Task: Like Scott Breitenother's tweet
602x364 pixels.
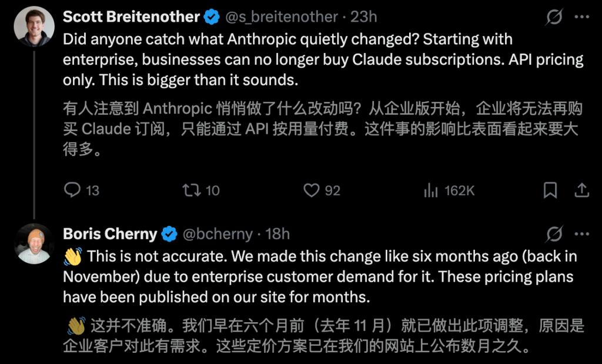Action: click(x=310, y=190)
